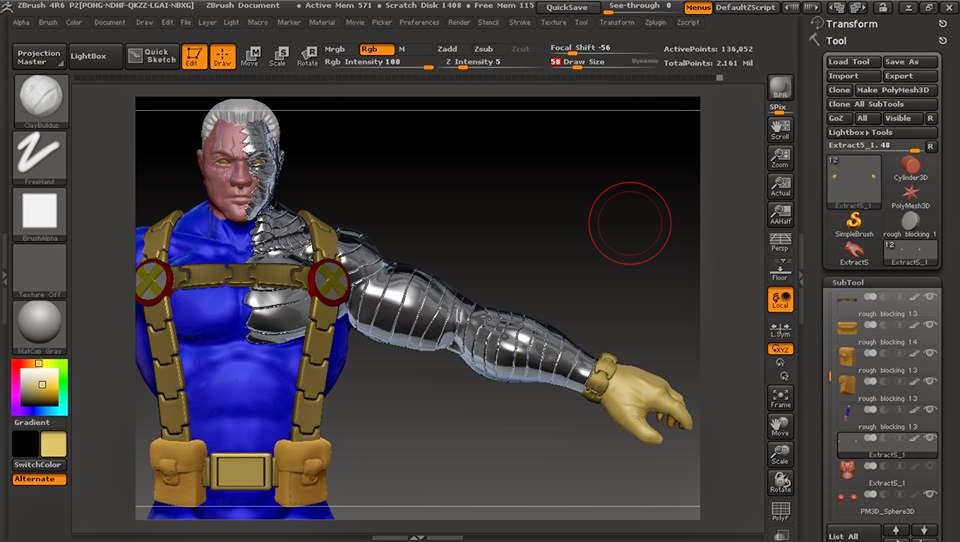The width and height of the screenshot is (960, 542).
Task: Toggle Perspective (Persp) view
Action: point(780,242)
